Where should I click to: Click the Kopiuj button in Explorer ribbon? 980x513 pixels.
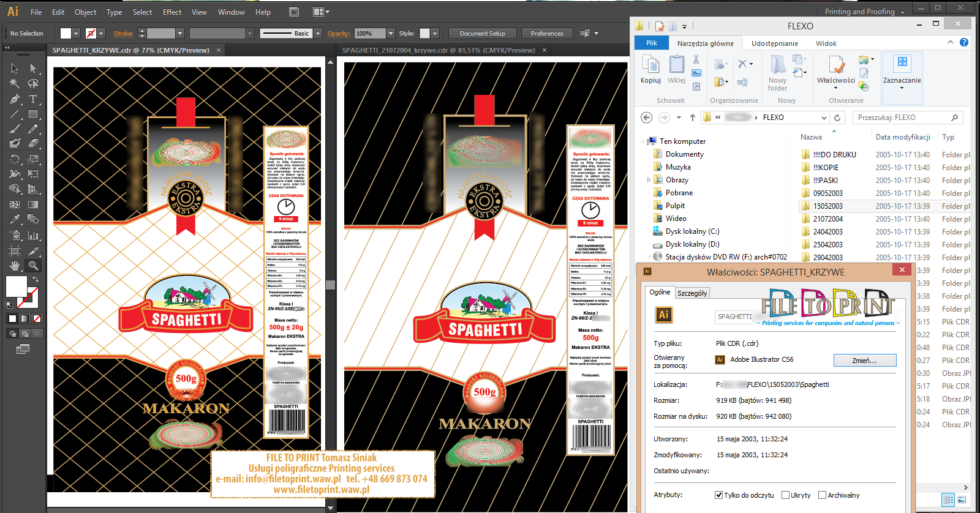coord(650,69)
